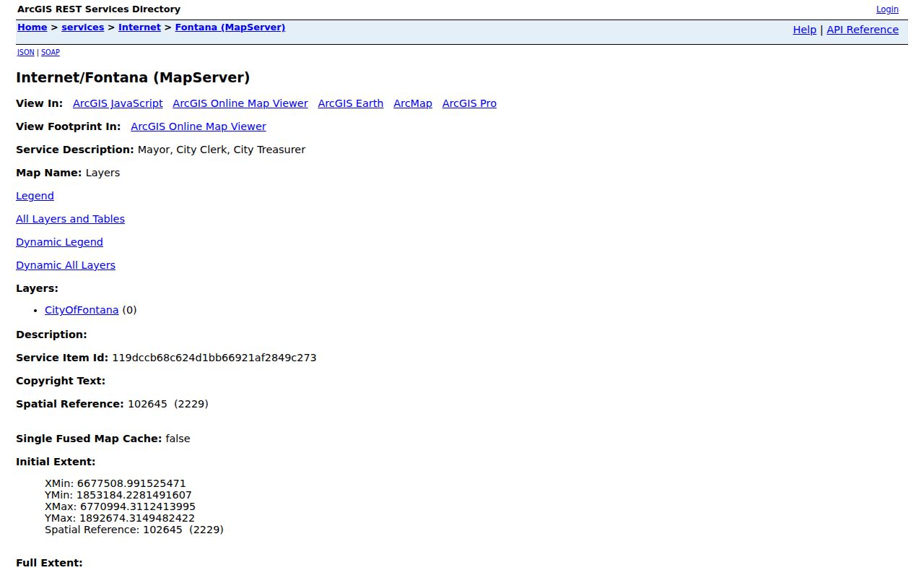Click the Service Description text 'Mayor, City Clerk, City Treasurer'
This screenshot has height=578, width=924.
coord(222,150)
